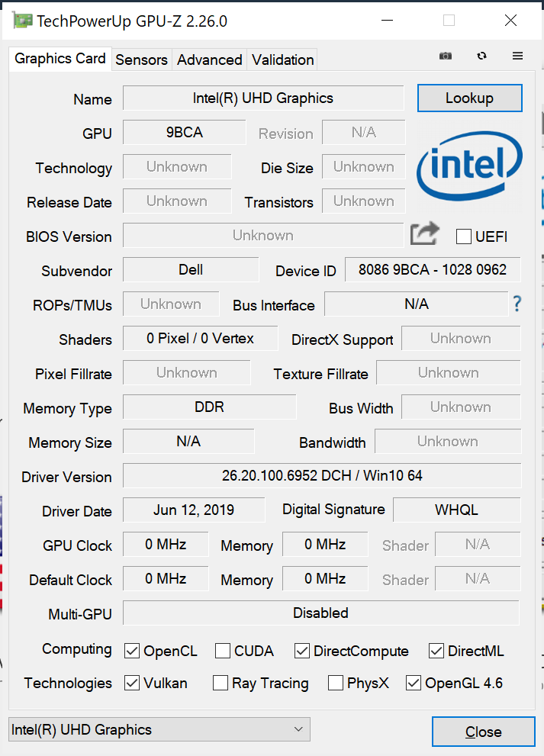Toggle the Vulkan checkbox
The width and height of the screenshot is (544, 756).
[132, 683]
